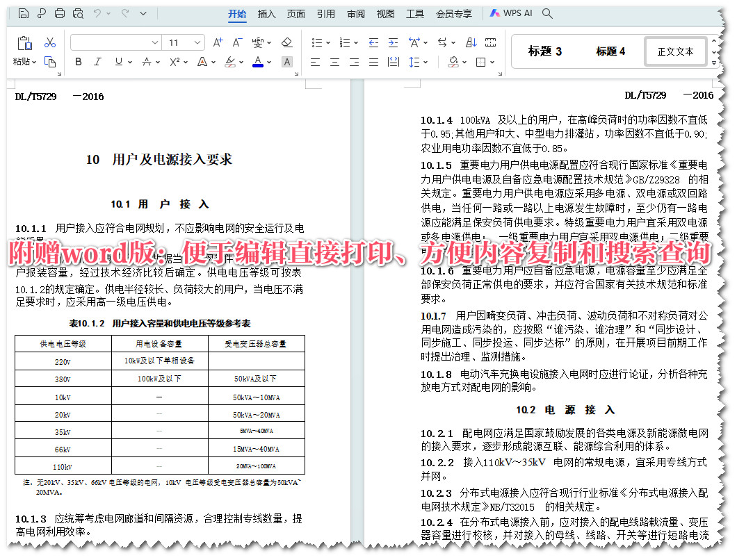Image resolution: width=737 pixels, height=560 pixels.
Task: Expand the bullet list style dropdown
Action: 327,42
